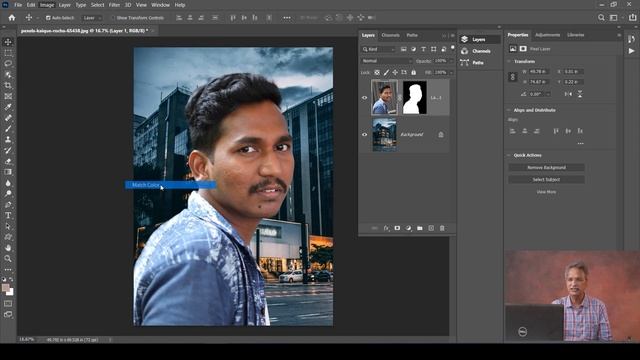Open the Opacity value dropdown
Screen dimensions: 640x360
click(x=451, y=61)
